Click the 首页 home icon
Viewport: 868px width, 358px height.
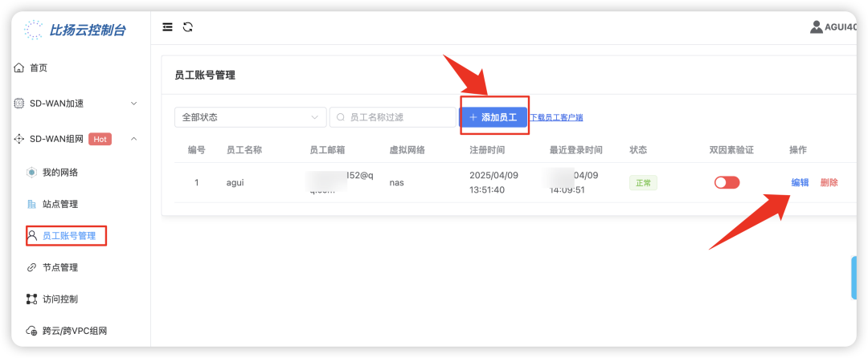click(18, 68)
